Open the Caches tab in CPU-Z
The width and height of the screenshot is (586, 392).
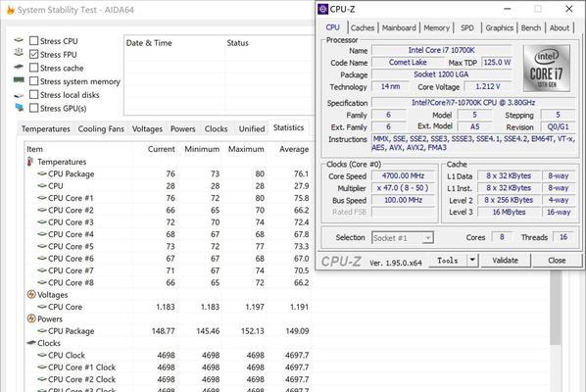click(363, 28)
